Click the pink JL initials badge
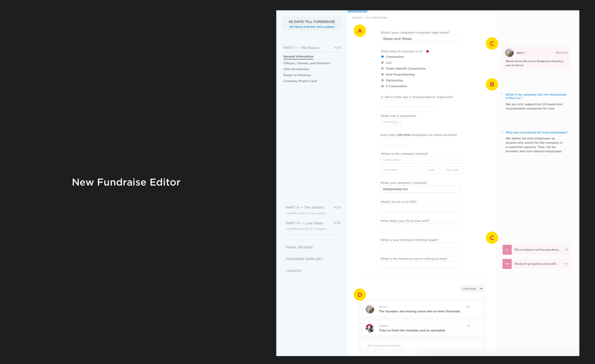The width and height of the screenshot is (595, 364). pyautogui.click(x=507, y=249)
